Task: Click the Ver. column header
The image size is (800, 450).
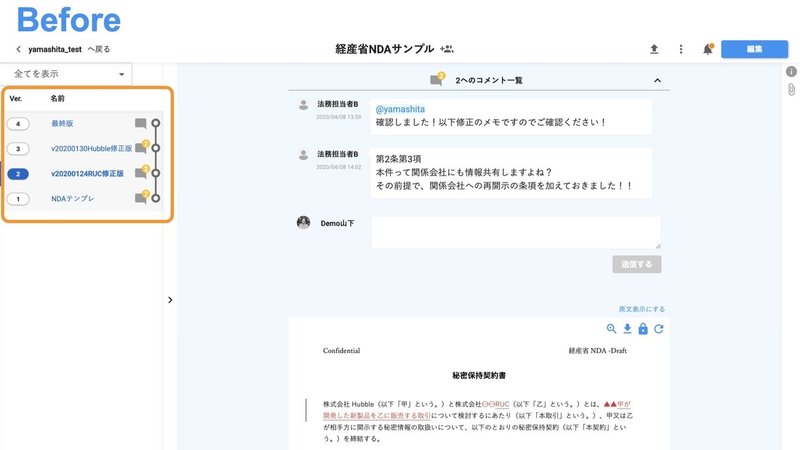Action: pos(16,98)
